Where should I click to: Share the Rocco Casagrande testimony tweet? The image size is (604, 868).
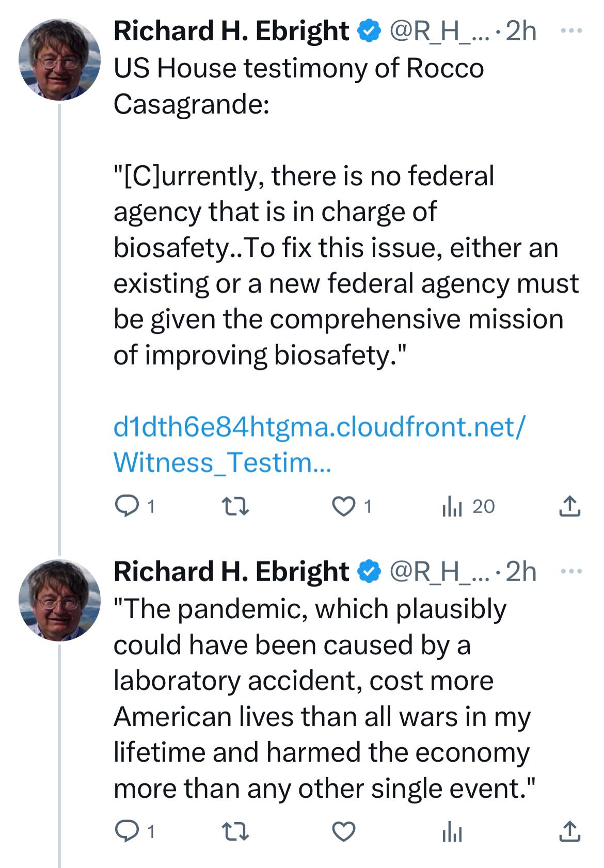(x=569, y=506)
